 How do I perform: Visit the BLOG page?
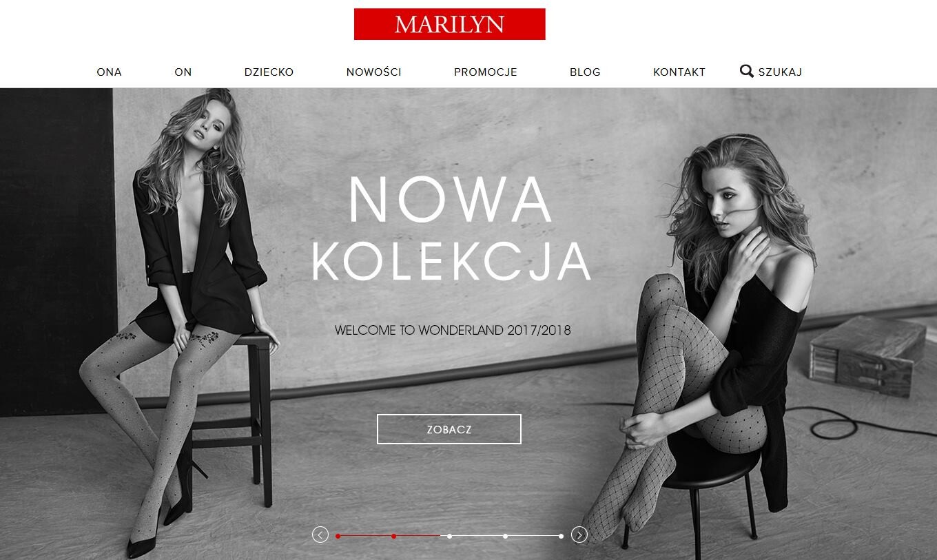click(585, 72)
